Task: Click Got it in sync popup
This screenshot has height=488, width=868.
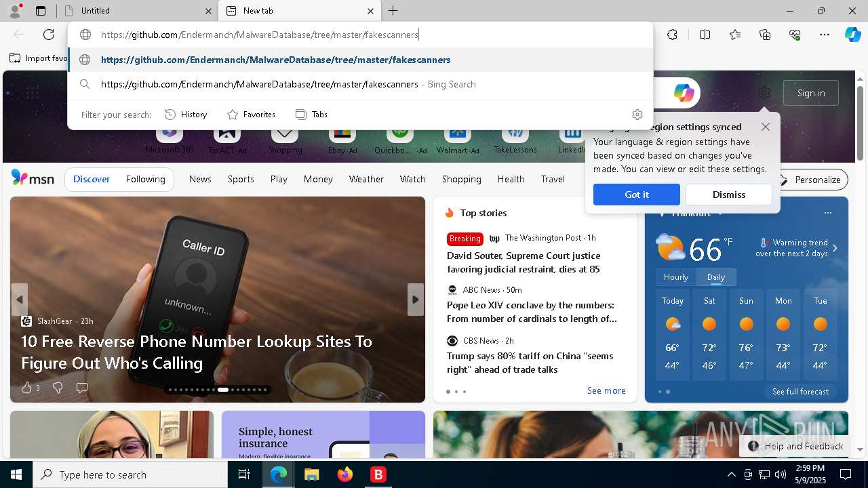Action: 637,195
